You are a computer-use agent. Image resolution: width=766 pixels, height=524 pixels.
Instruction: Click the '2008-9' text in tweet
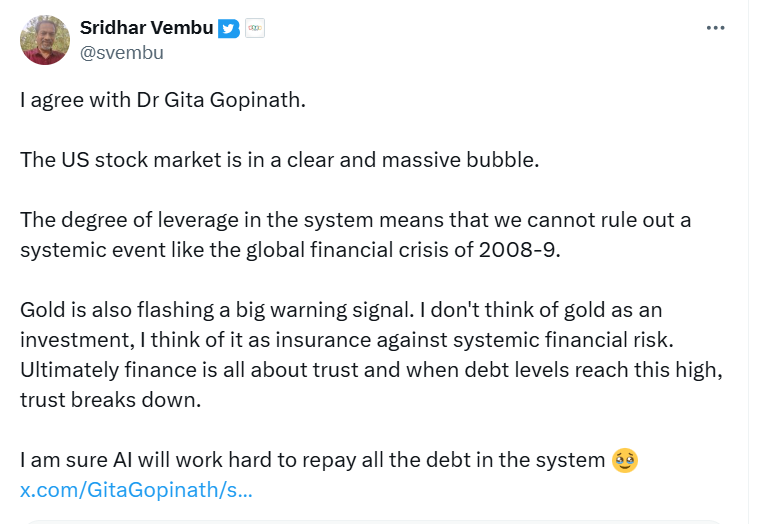(517, 250)
